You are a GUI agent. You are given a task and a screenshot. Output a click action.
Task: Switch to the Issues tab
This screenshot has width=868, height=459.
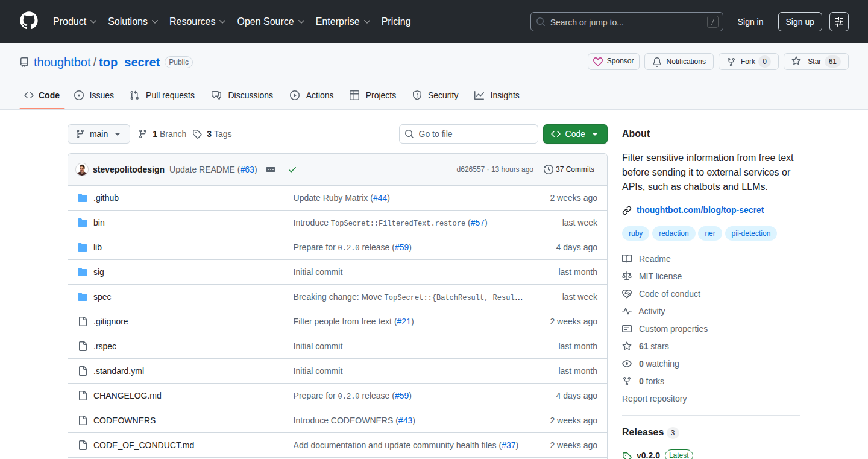click(94, 95)
